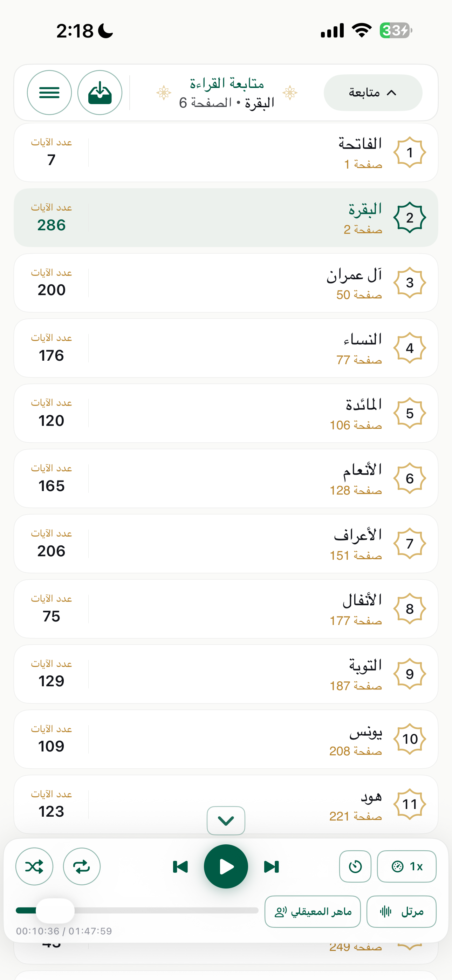Image resolution: width=452 pixels, height=980 pixels.
Task: Open the 1x playback speed selector
Action: (407, 866)
